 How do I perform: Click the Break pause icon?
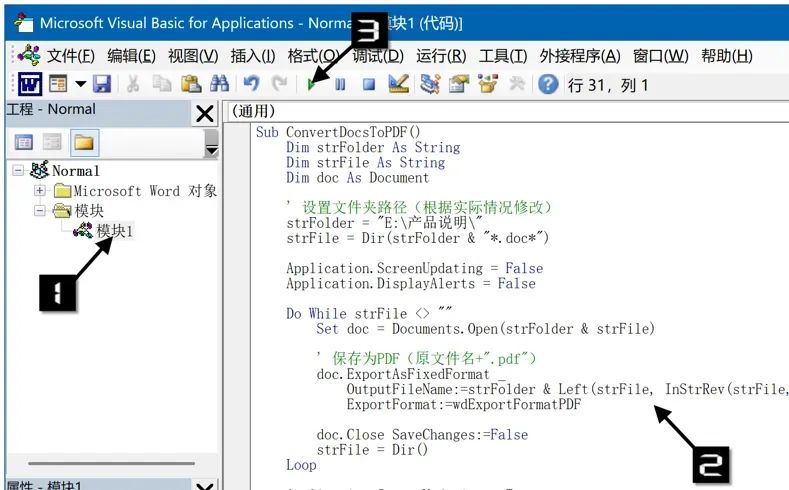[340, 85]
